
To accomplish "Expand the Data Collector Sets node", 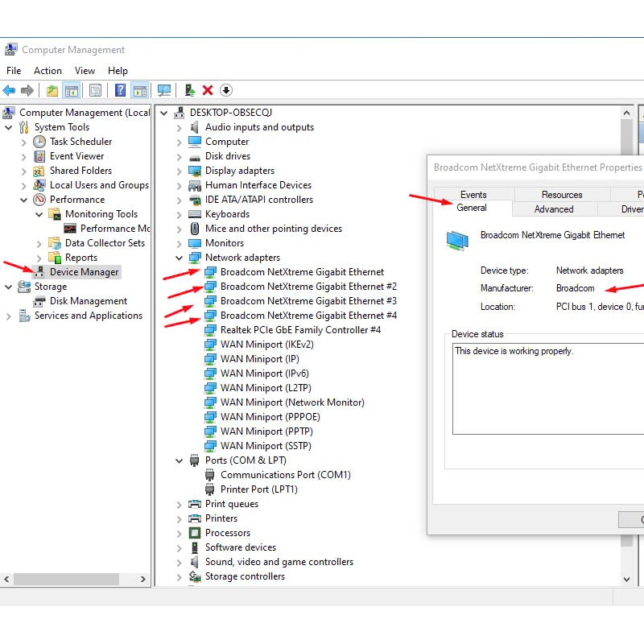I will [39, 243].
